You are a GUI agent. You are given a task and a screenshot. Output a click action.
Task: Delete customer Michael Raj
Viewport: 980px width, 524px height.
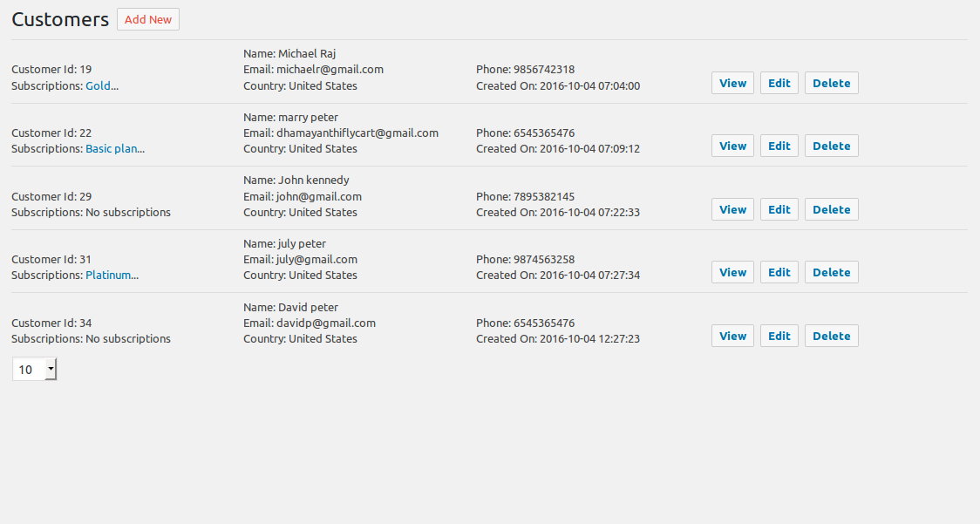[x=831, y=83]
